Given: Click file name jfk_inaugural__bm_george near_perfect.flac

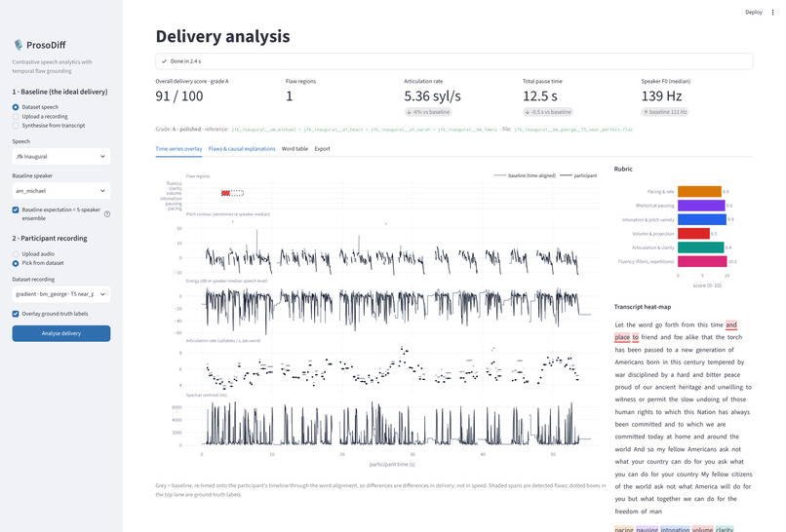Looking at the screenshot, I should (573, 130).
